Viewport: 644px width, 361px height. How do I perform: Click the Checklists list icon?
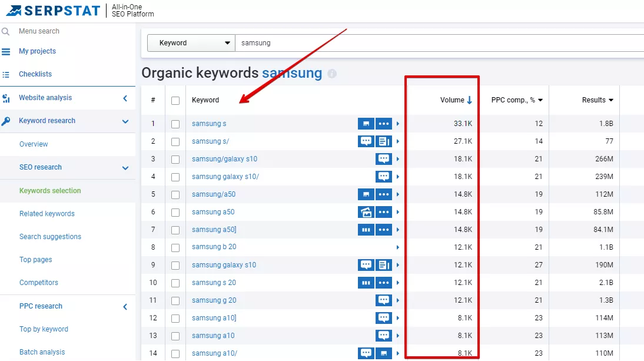tap(6, 74)
